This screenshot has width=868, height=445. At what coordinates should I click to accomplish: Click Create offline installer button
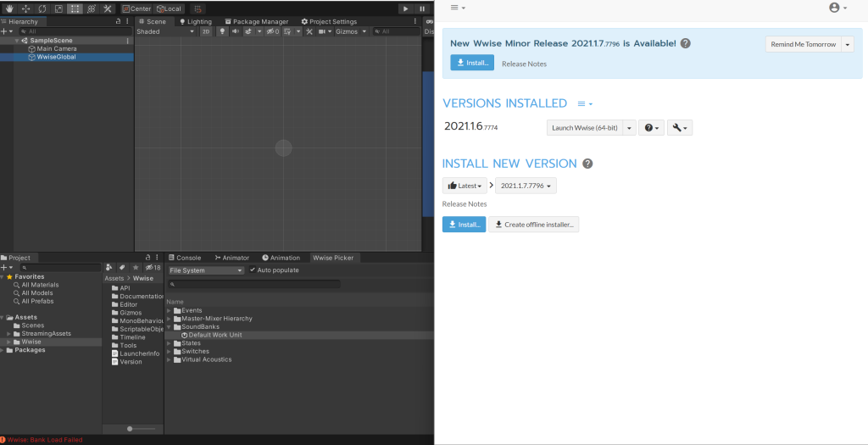coord(534,224)
